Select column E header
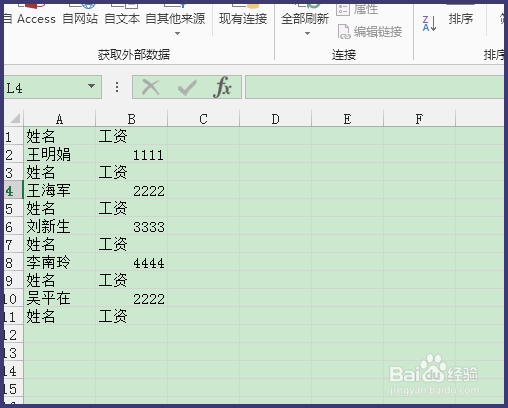Viewport: 508px width, 408px height. tap(348, 119)
